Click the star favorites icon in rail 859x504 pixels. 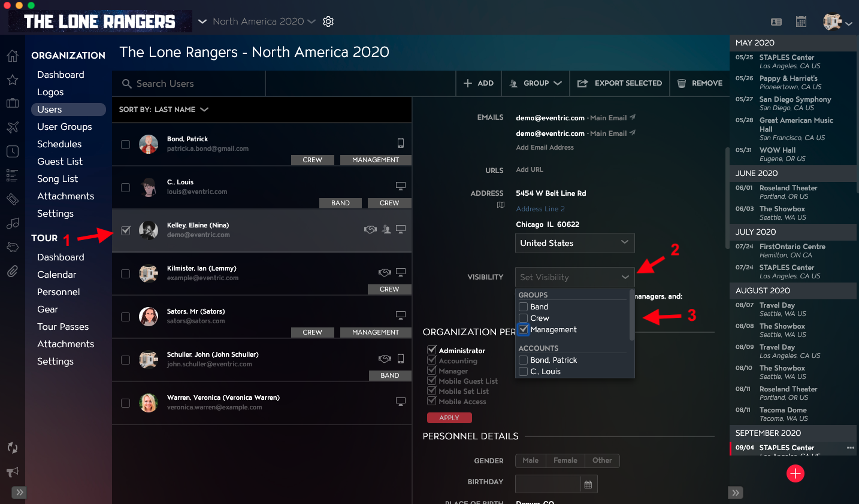[12, 80]
